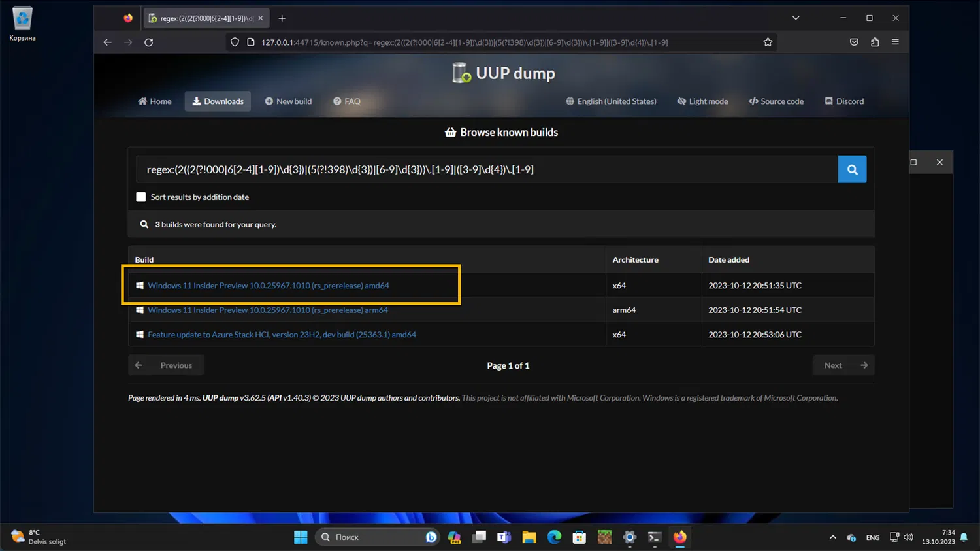Image resolution: width=980 pixels, height=551 pixels.
Task: Click the date 2023-10-12 20:53:06 UTC
Action: click(755, 335)
